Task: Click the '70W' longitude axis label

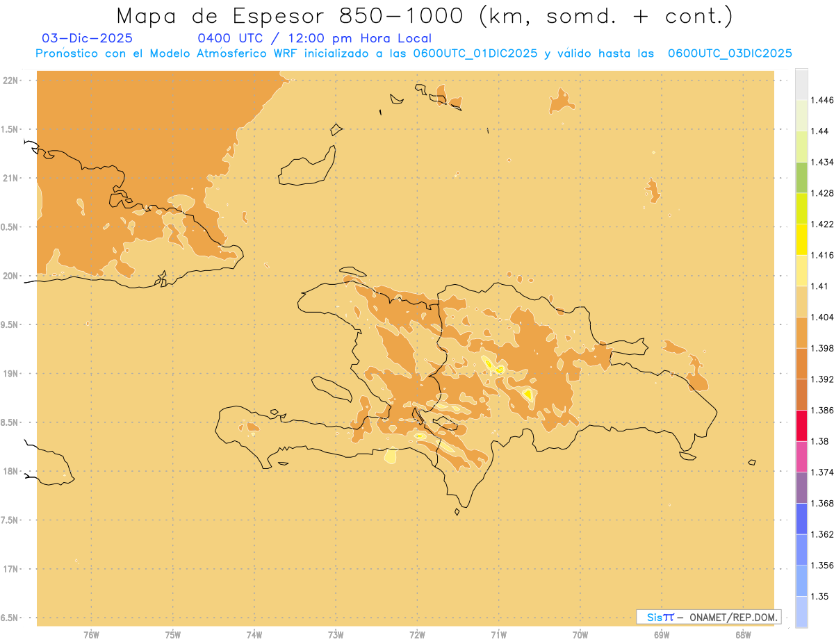Action: [580, 635]
